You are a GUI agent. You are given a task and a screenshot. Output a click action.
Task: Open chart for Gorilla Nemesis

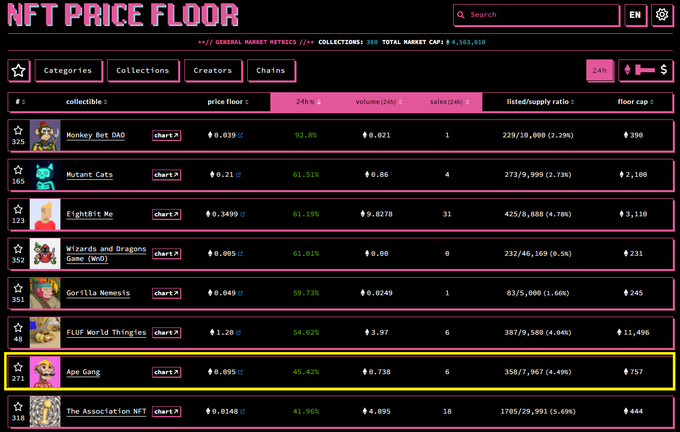[x=167, y=293]
